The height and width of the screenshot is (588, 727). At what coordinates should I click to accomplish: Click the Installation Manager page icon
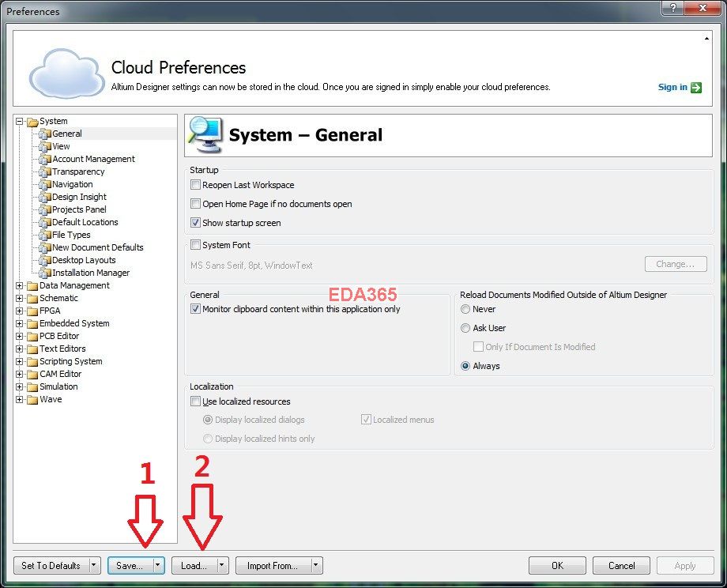45,273
